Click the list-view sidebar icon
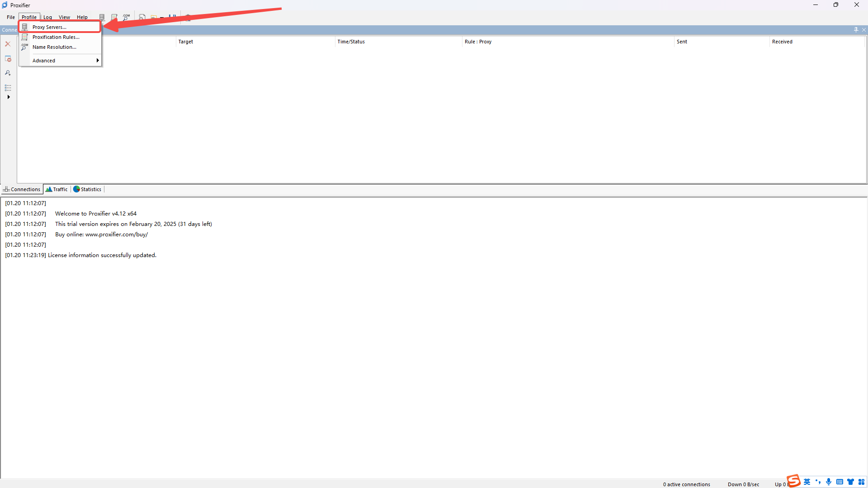Image resolution: width=868 pixels, height=488 pixels. point(8,88)
